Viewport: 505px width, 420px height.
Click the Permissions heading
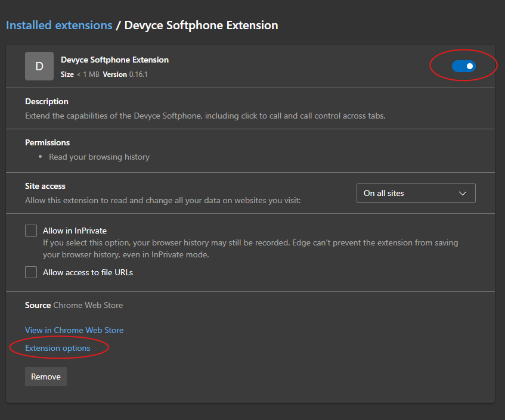[47, 142]
